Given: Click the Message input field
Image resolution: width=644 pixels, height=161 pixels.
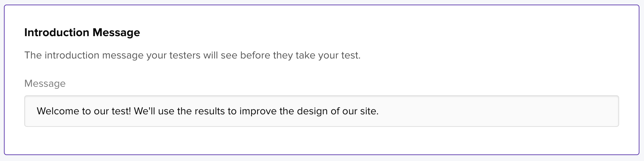Looking at the screenshot, I should (321, 111).
